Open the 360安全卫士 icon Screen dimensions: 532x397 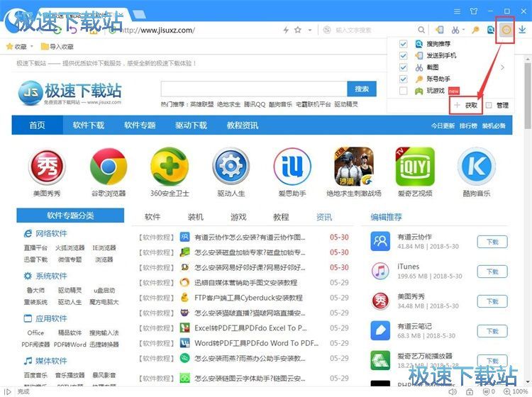point(170,167)
